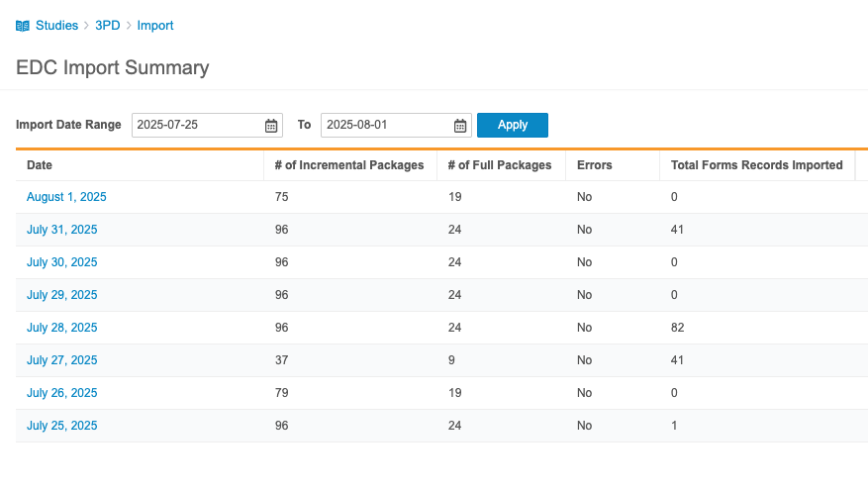Open the July 31, 2025 import details
This screenshot has height=491, width=868.
click(61, 230)
